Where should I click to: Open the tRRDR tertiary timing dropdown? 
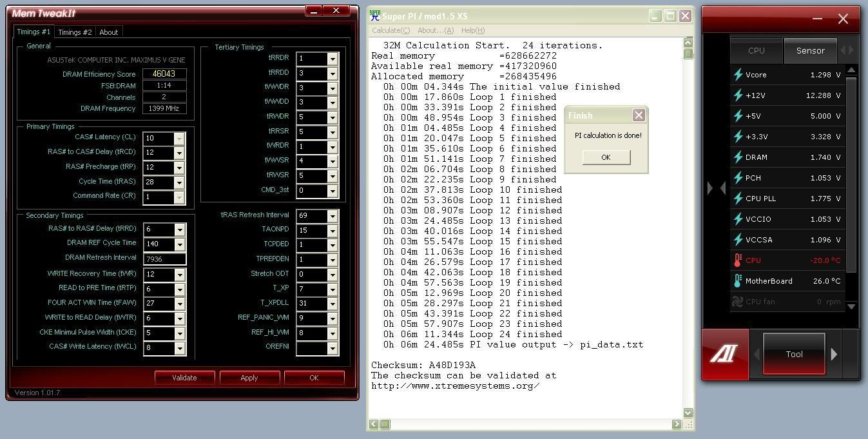click(333, 59)
